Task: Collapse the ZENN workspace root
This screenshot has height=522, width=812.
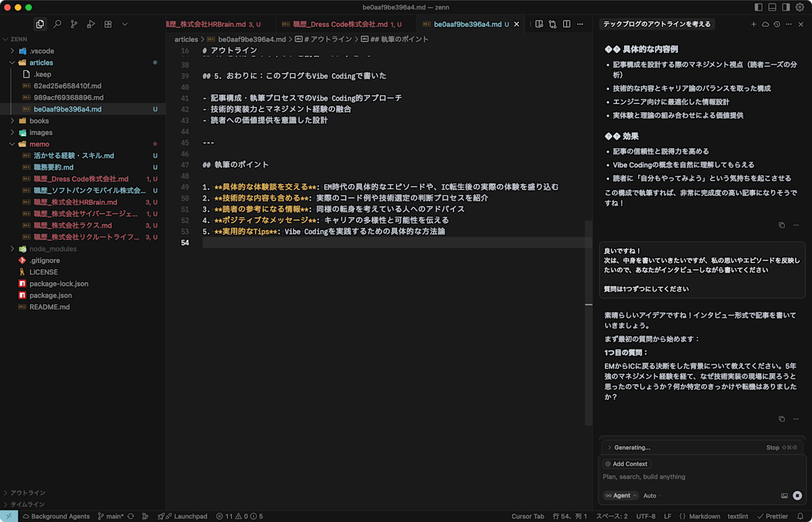Action: pyautogui.click(x=83, y=39)
